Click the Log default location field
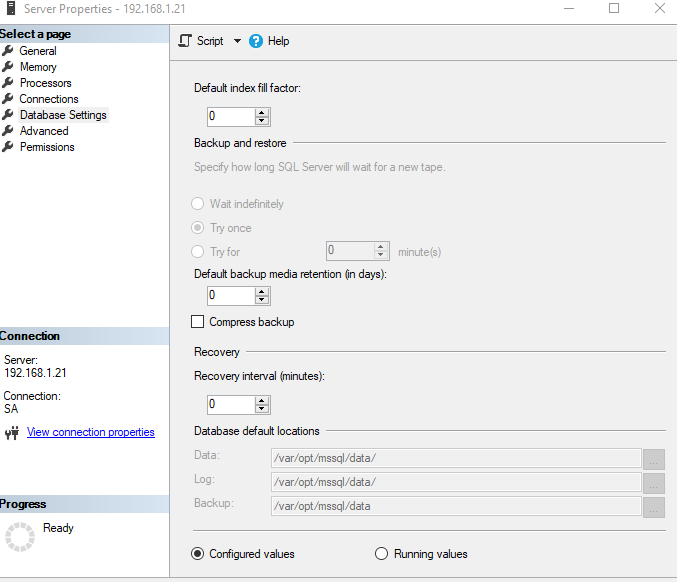 click(456, 482)
